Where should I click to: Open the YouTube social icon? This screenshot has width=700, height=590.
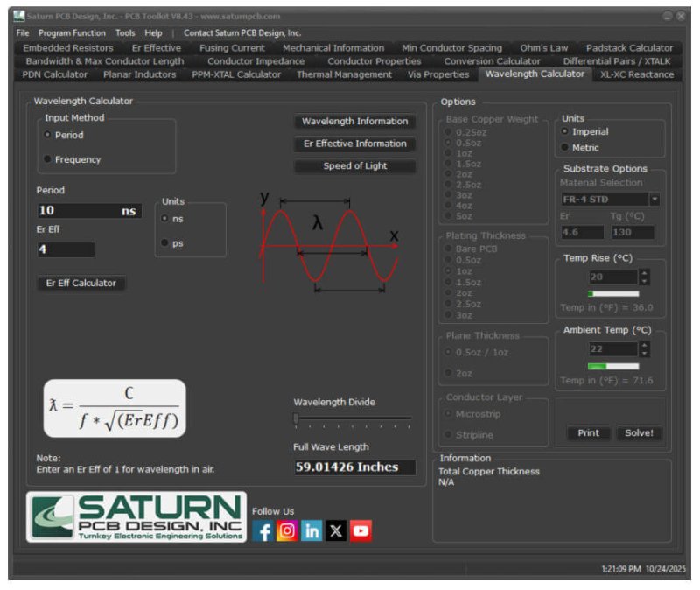[x=360, y=530]
